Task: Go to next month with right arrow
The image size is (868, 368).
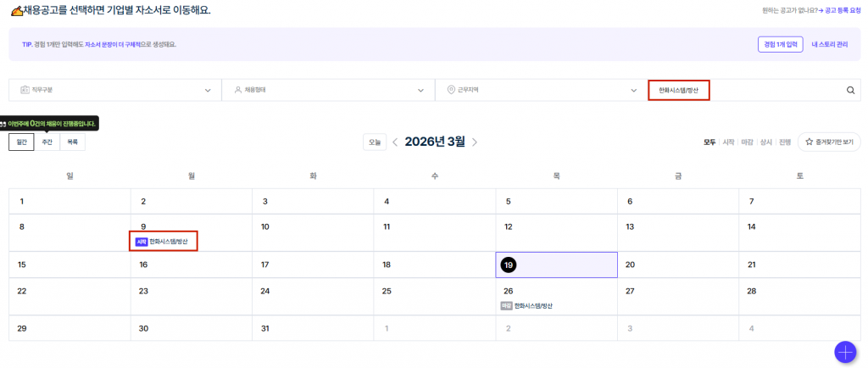Action: [x=475, y=142]
